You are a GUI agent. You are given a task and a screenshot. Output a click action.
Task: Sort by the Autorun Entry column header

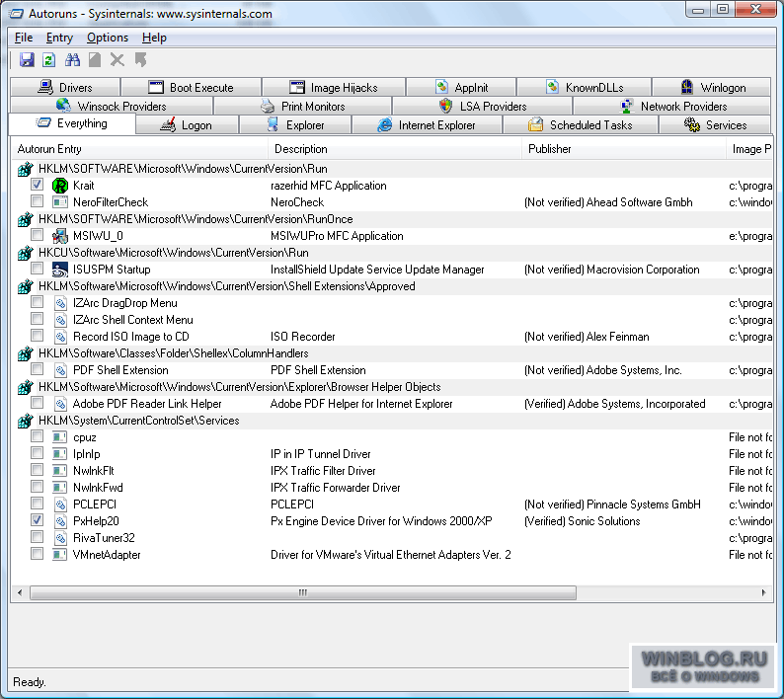(x=139, y=149)
